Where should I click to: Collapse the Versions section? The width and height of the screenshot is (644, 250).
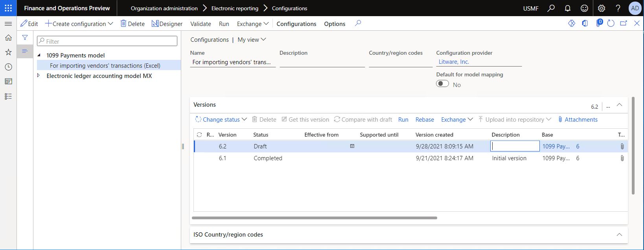[619, 105]
